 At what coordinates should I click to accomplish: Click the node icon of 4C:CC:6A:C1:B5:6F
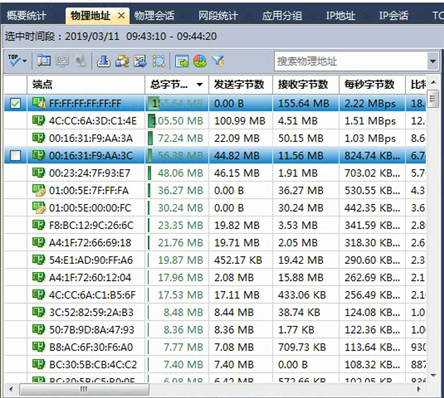click(x=38, y=295)
